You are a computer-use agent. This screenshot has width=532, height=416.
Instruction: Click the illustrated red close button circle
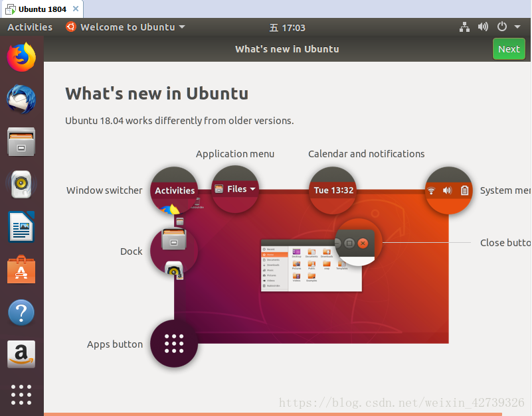[x=359, y=242]
